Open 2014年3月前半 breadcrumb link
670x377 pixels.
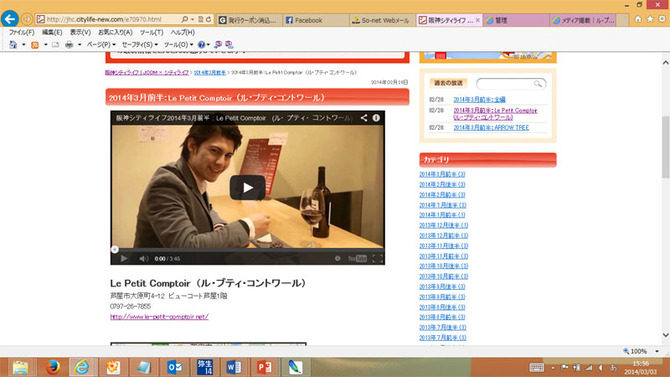coord(210,73)
